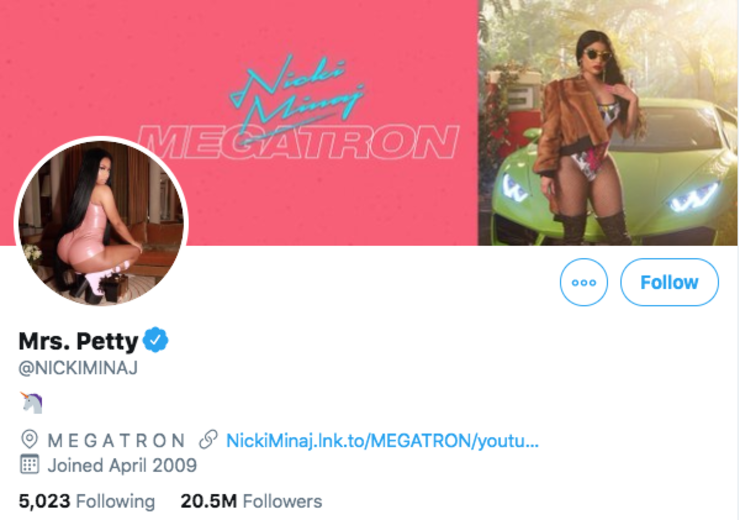
Task: Click the @NICKIMINAJ handle text
Action: tap(78, 367)
